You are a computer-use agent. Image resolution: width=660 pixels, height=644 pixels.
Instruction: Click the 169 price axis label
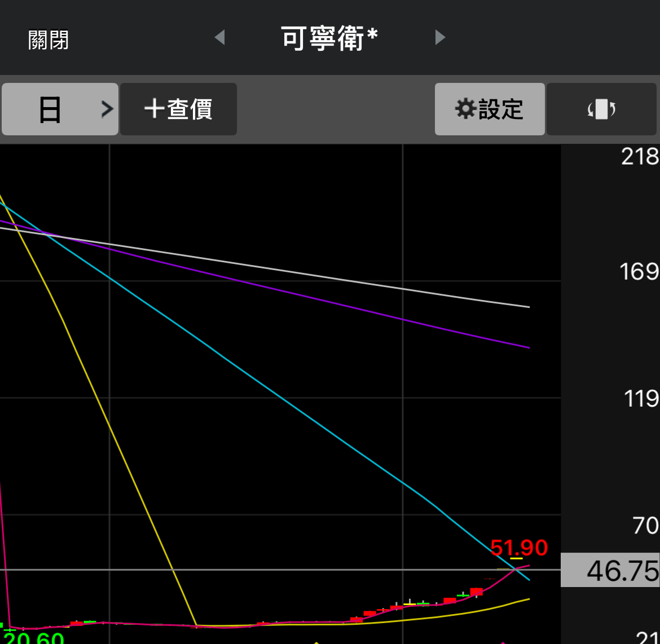639,271
